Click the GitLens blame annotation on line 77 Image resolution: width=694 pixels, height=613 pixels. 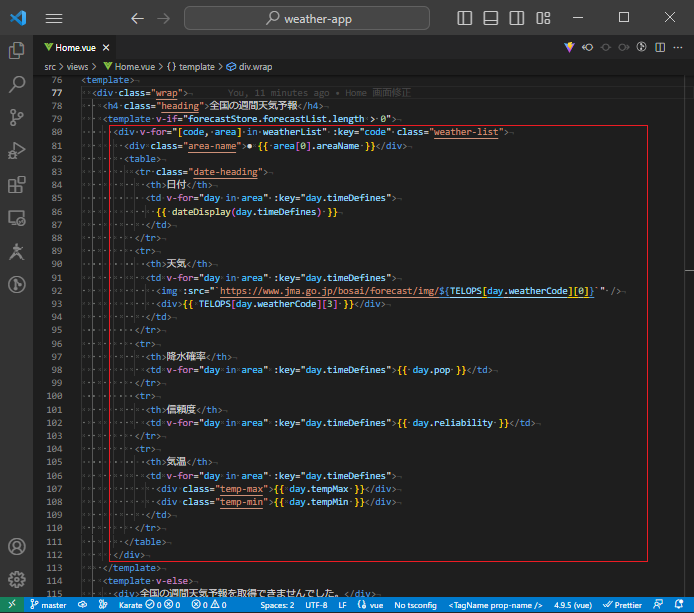point(319,93)
